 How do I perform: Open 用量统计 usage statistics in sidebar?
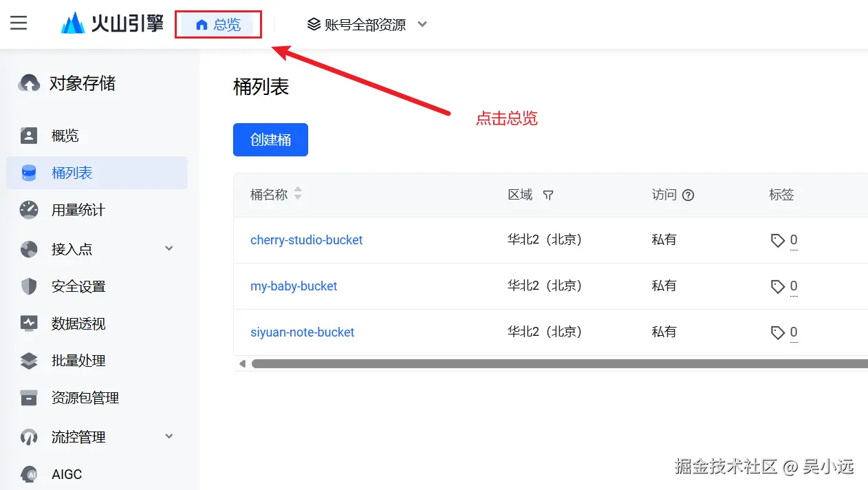[x=28, y=210]
